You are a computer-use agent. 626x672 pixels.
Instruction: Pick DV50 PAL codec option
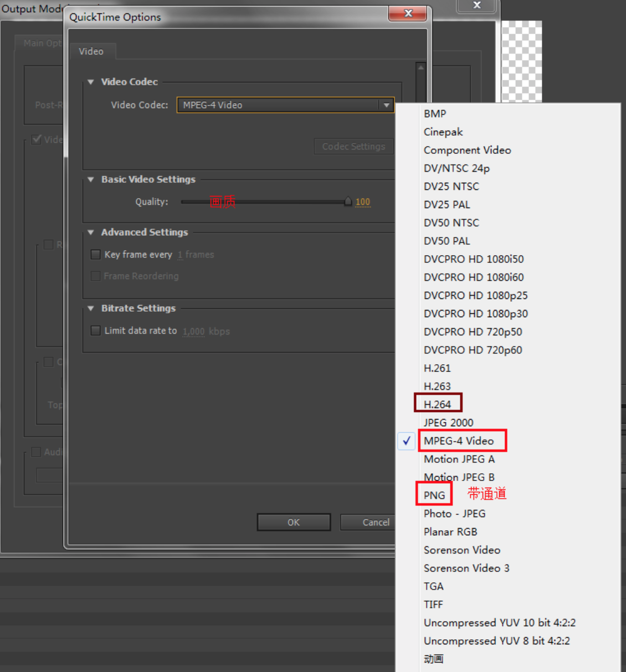click(447, 241)
